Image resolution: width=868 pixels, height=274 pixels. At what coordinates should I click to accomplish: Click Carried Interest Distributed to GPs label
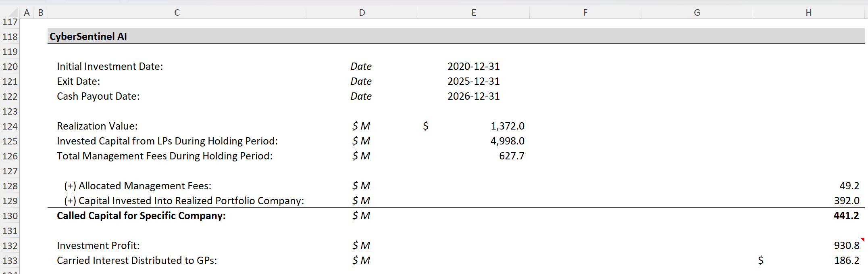click(137, 260)
